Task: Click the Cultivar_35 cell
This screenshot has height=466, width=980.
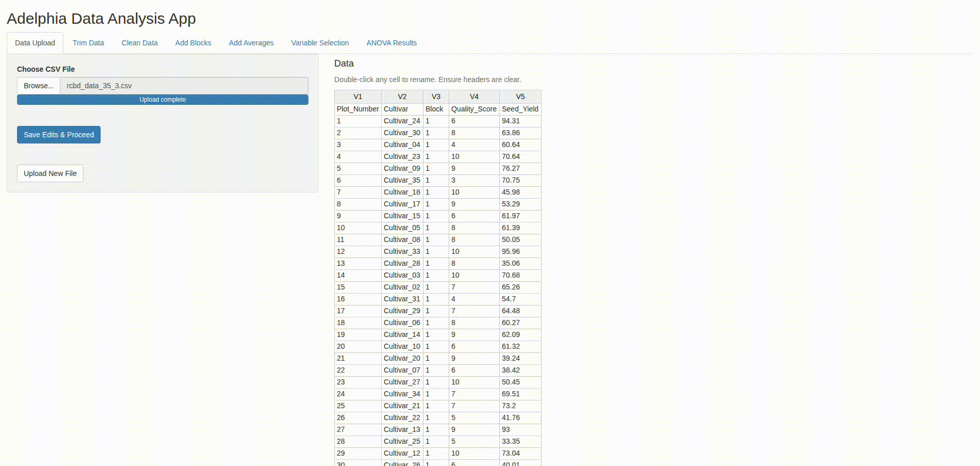Action: (402, 180)
